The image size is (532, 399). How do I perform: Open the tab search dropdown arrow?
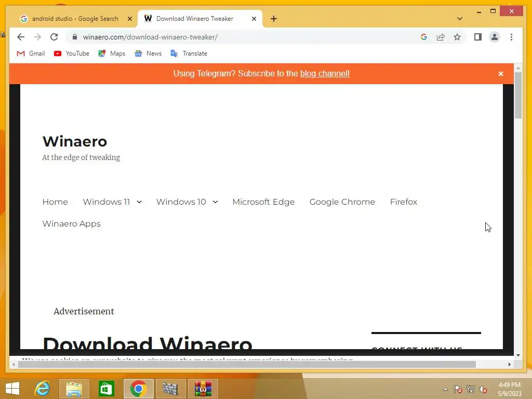pyautogui.click(x=460, y=19)
